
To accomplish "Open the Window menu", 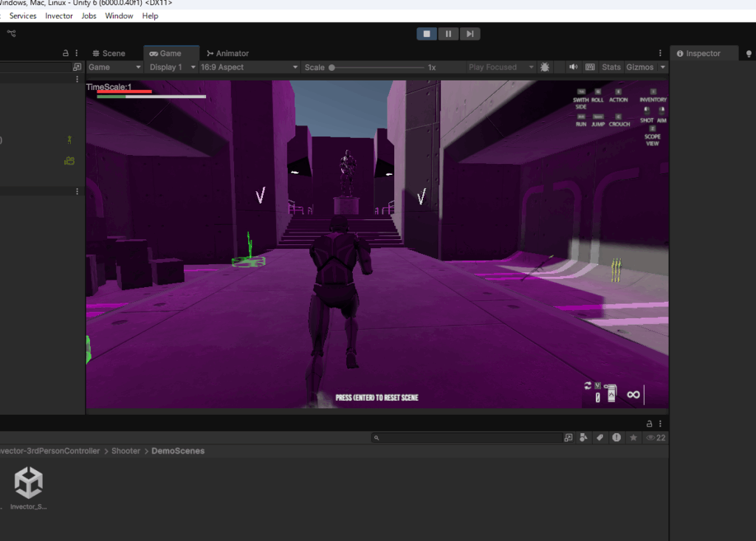I will [119, 15].
